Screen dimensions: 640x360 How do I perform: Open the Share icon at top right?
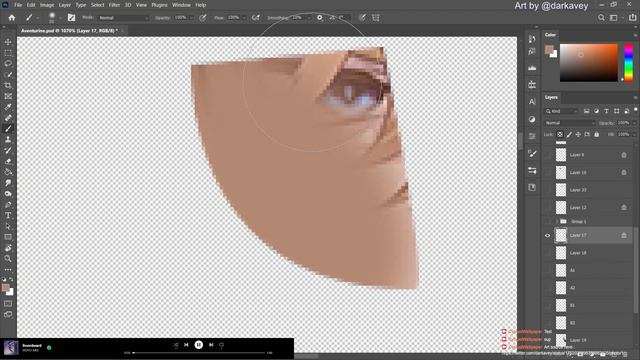[x=633, y=18]
